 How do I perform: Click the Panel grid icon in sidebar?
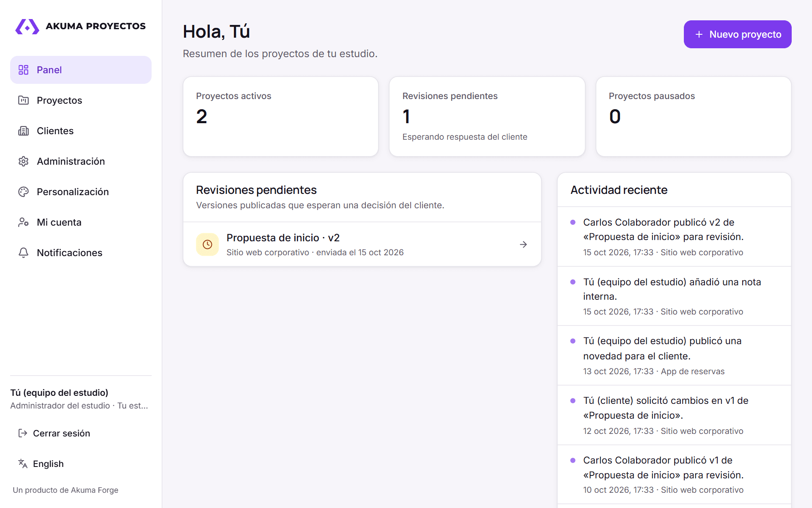click(23, 70)
